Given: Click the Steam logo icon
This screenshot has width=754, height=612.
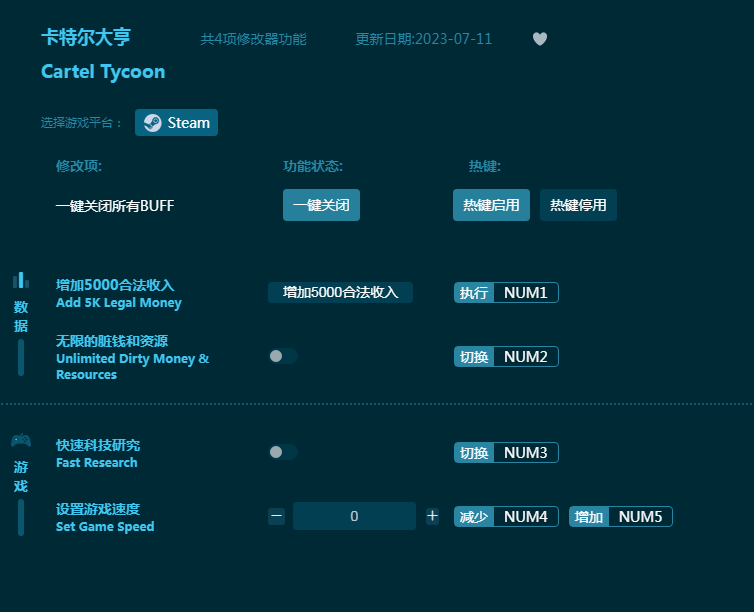Looking at the screenshot, I should 152,123.
